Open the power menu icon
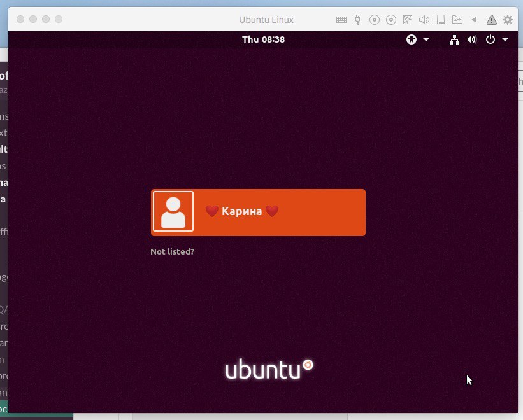Image resolution: width=523 pixels, height=420 pixels. pos(491,39)
